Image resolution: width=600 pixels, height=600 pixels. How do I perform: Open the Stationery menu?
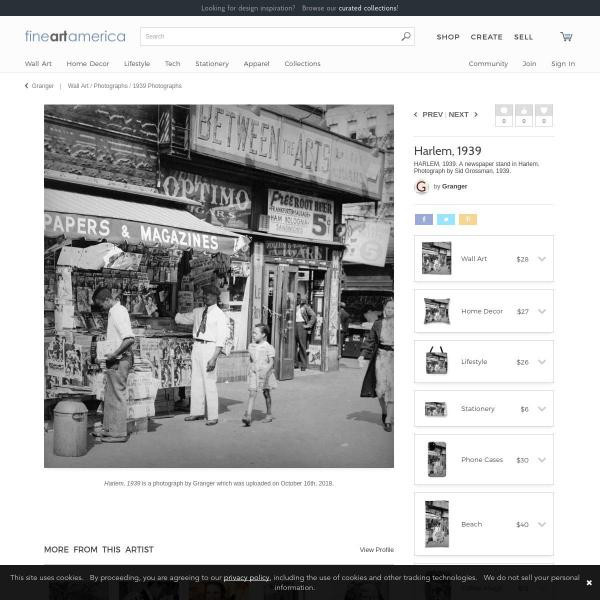212,64
